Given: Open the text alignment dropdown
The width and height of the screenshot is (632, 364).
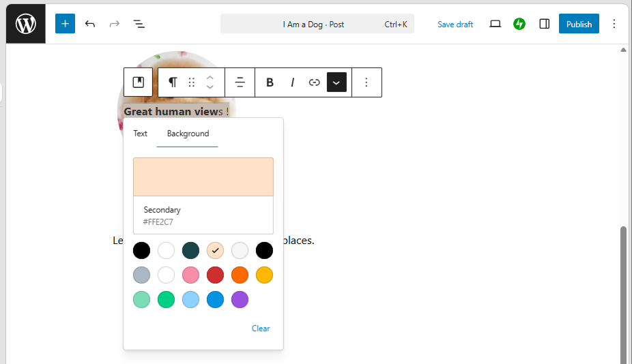Looking at the screenshot, I should (x=240, y=82).
